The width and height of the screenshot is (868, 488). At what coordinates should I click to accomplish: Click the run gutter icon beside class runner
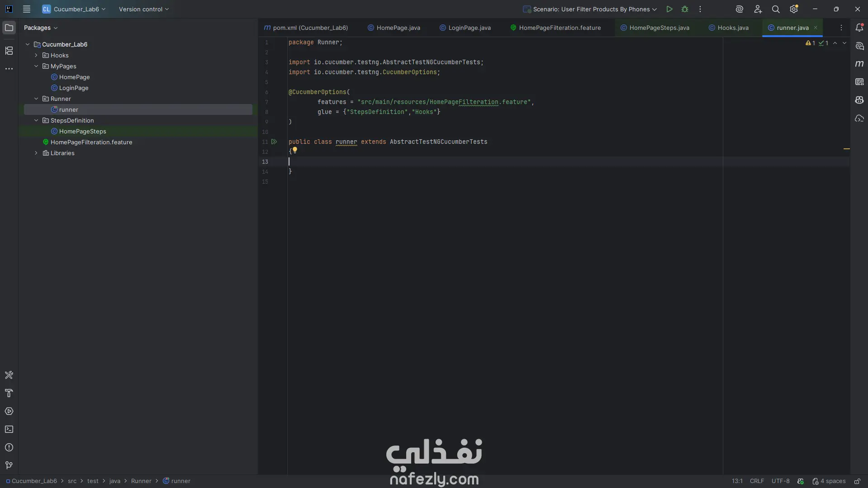[274, 142]
